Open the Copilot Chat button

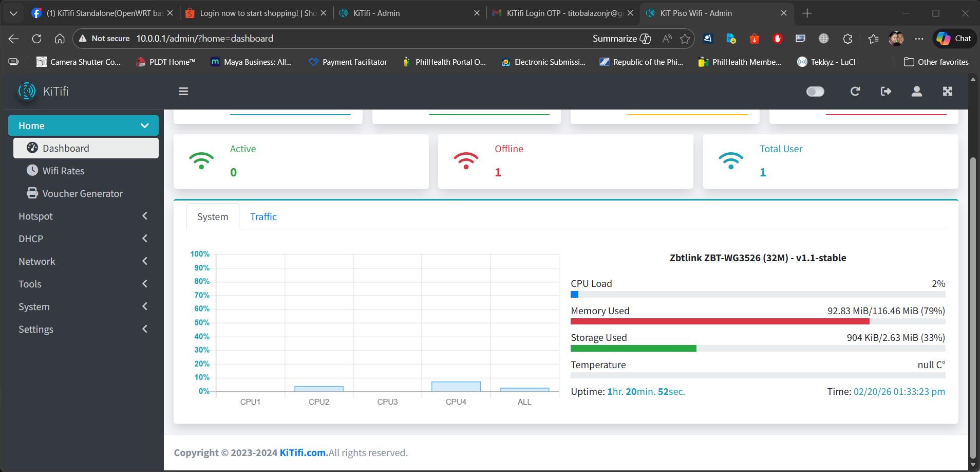point(954,39)
